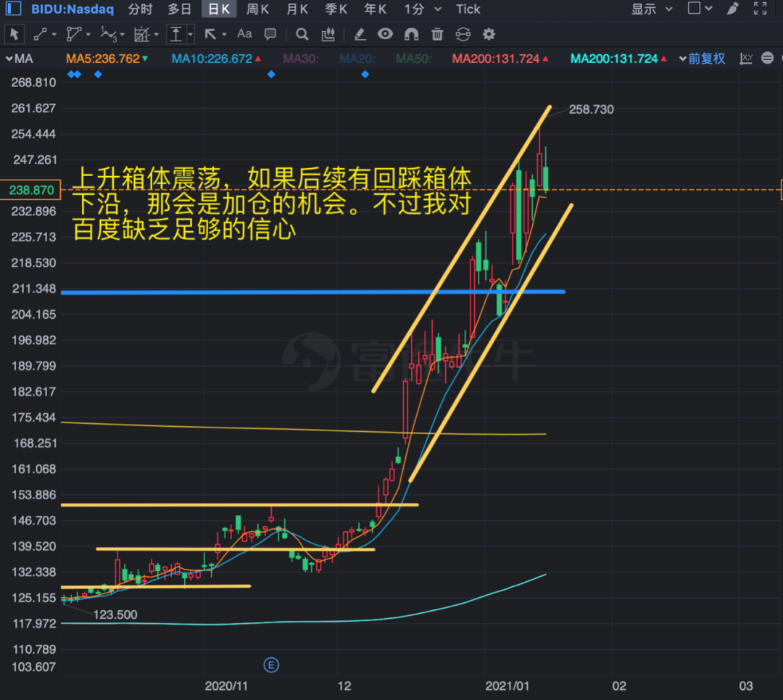Viewport: 783px width, 700px height.
Task: Select the price range measure tool
Action: [175, 34]
